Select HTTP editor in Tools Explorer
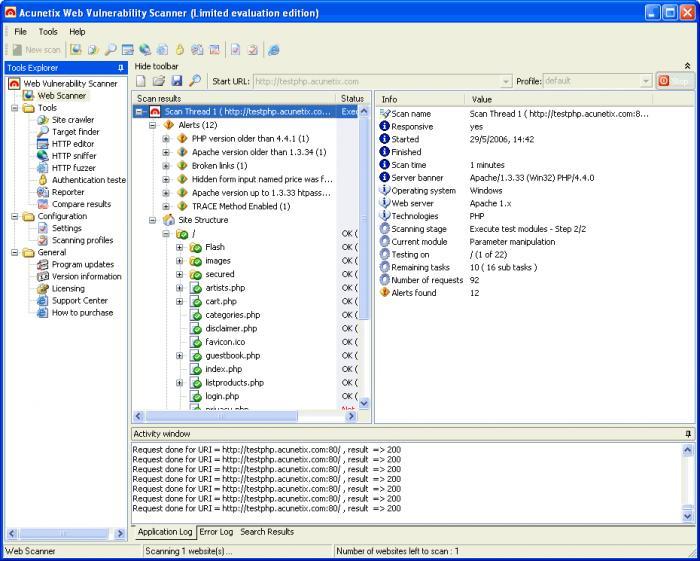This screenshot has width=700, height=561. coord(73,144)
